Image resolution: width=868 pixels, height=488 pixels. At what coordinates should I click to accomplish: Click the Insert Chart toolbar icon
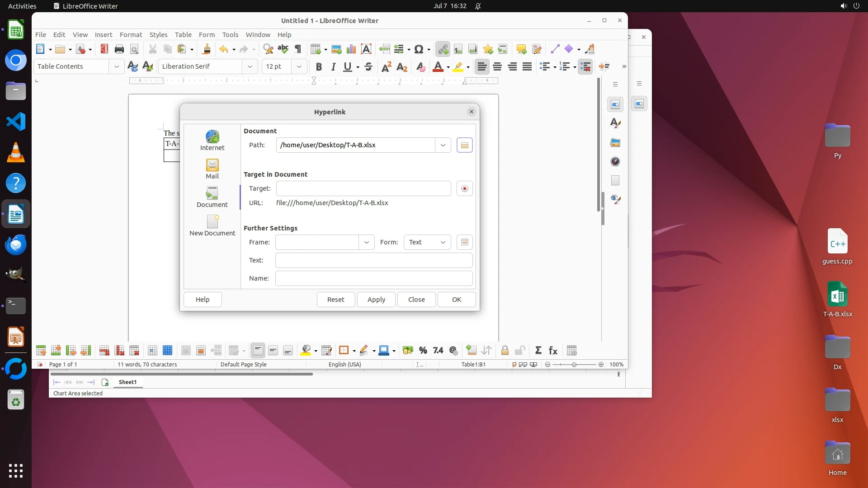(x=351, y=49)
